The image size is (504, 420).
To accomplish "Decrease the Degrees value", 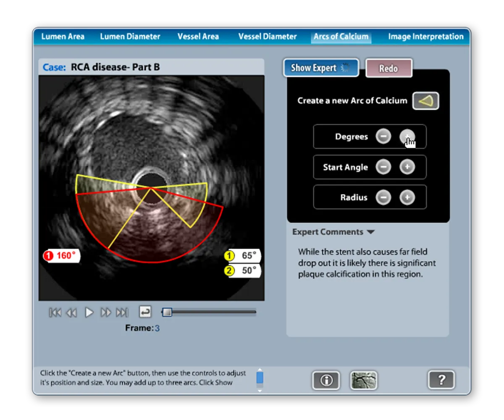I will pos(383,136).
